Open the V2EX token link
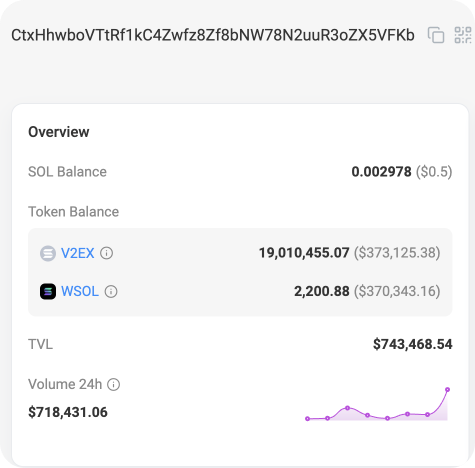The height and width of the screenshot is (468, 475). 78,253
